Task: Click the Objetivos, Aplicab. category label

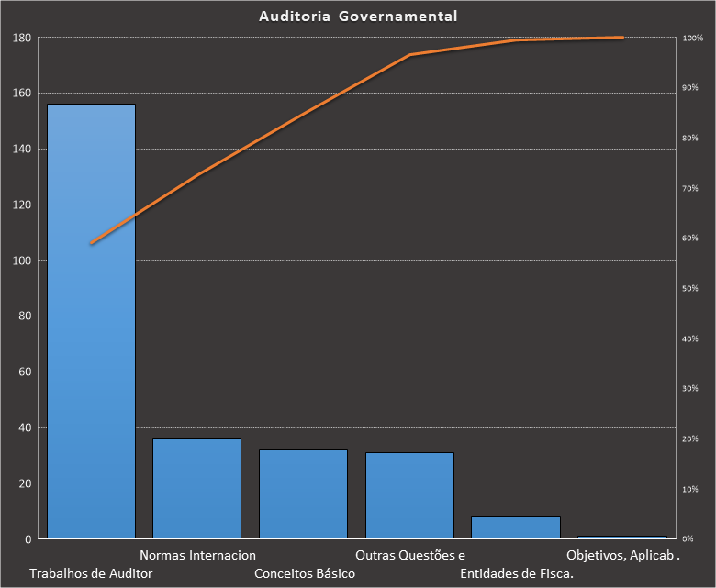Action: [x=623, y=555]
